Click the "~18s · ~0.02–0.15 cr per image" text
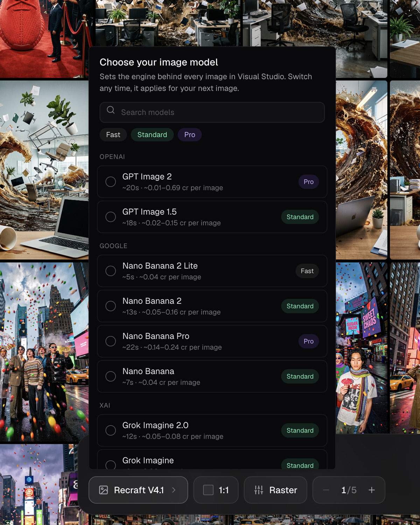Image resolution: width=420 pixels, height=525 pixels. (171, 223)
